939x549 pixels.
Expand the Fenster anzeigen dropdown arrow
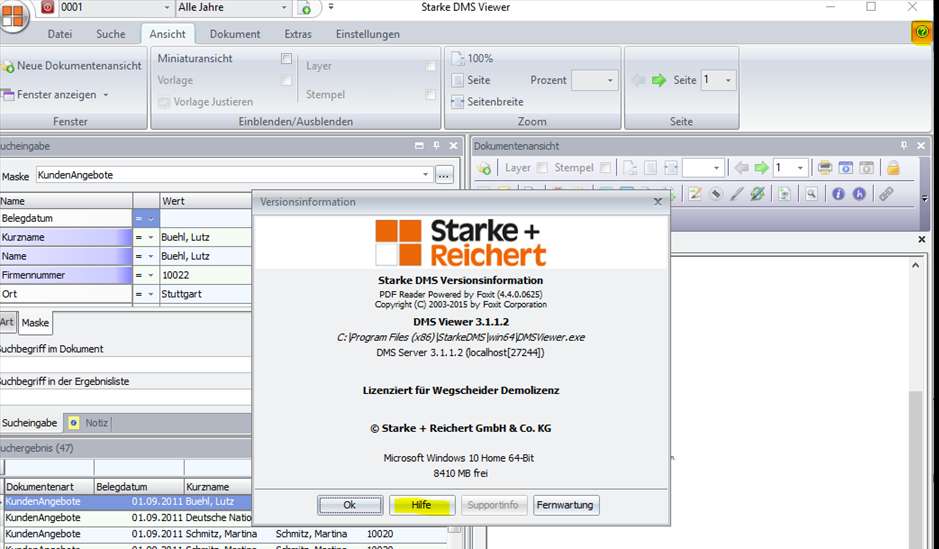(106, 95)
